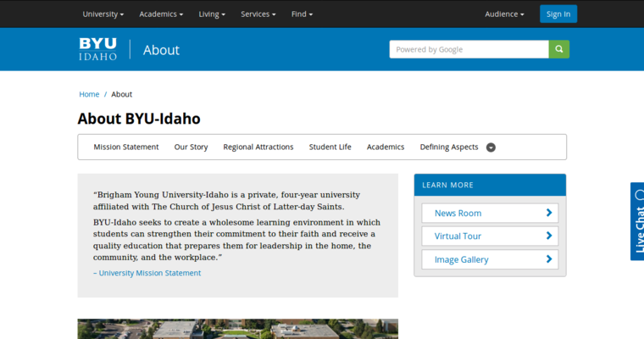Open the News Room link
The width and height of the screenshot is (644, 339).
pos(490,214)
